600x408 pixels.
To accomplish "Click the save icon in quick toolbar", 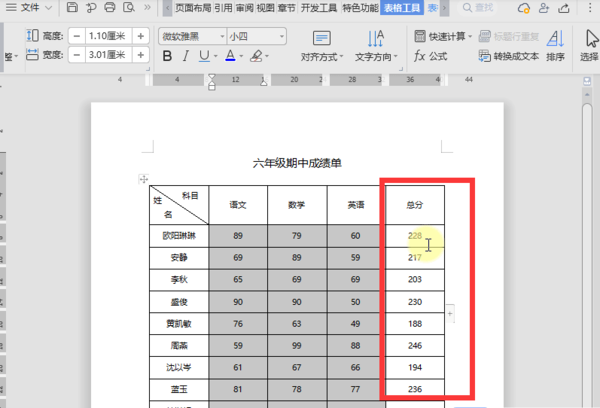I will pyautogui.click(x=72, y=8).
